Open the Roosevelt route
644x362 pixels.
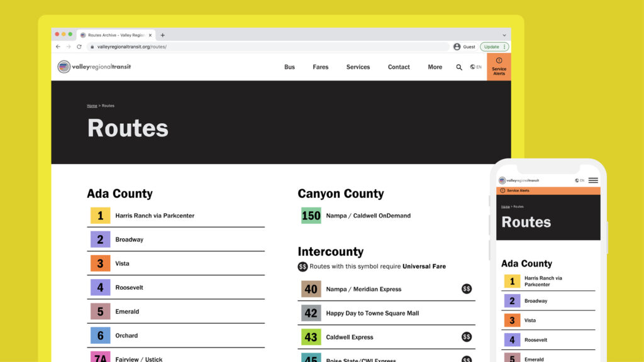[x=130, y=287]
